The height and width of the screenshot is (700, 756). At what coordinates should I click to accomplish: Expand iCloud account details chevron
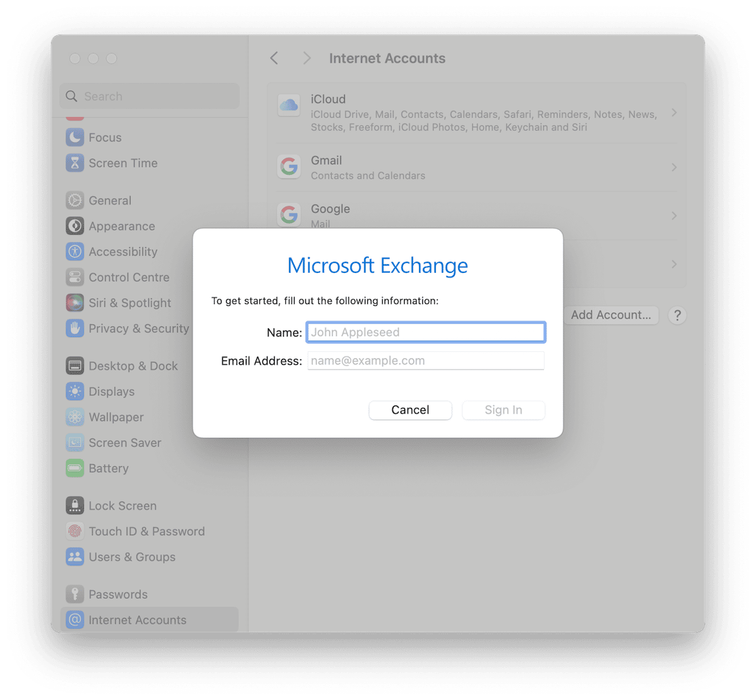click(674, 113)
